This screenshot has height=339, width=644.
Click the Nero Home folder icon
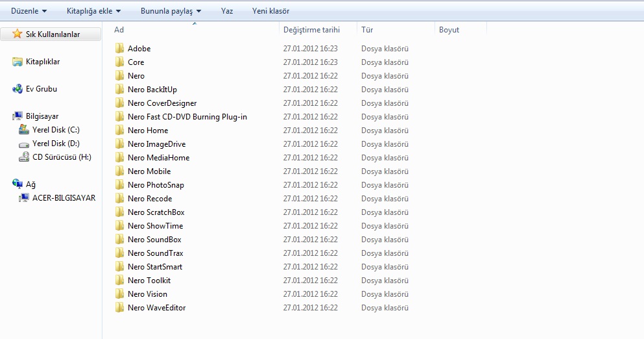coord(119,130)
